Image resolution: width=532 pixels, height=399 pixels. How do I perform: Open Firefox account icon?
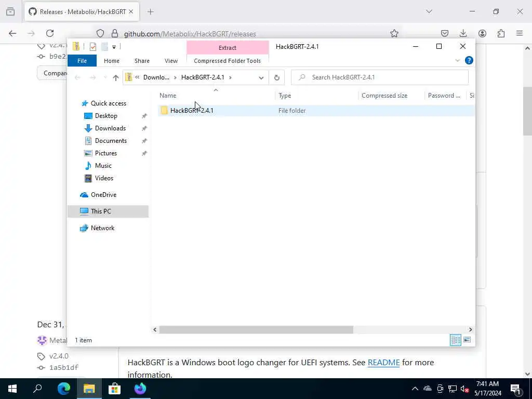click(x=482, y=33)
